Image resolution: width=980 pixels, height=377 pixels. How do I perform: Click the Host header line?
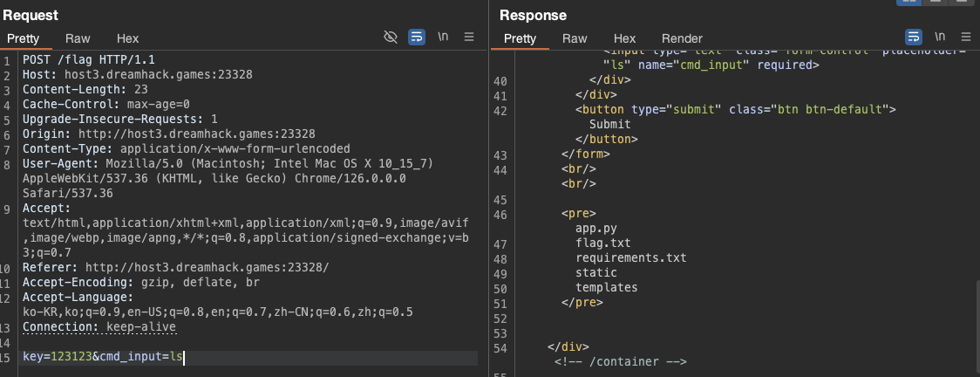[138, 75]
